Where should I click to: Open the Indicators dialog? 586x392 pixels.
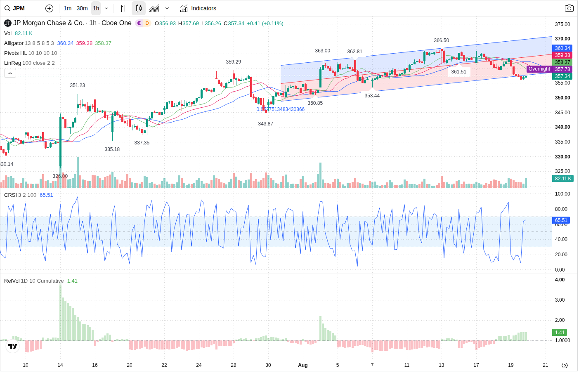coord(198,8)
